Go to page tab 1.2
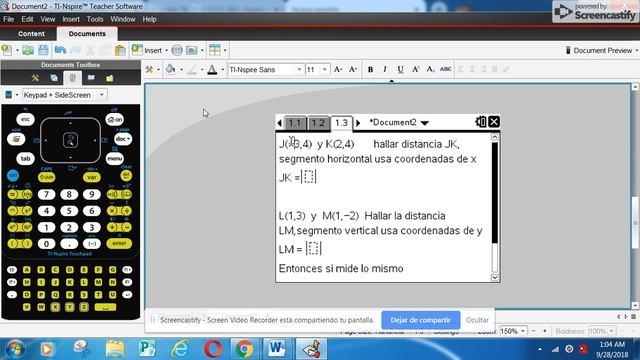 click(x=318, y=123)
